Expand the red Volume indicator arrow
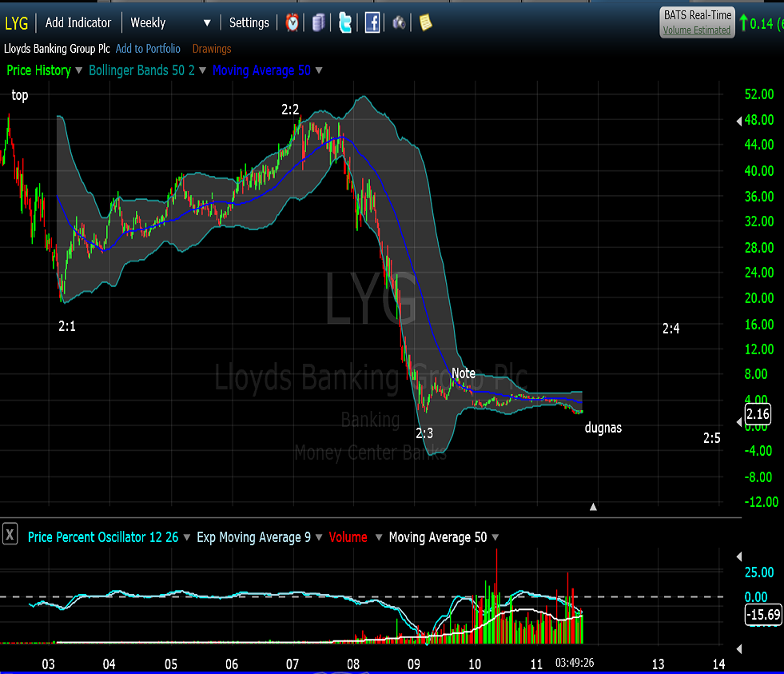The image size is (784, 674). tap(379, 537)
